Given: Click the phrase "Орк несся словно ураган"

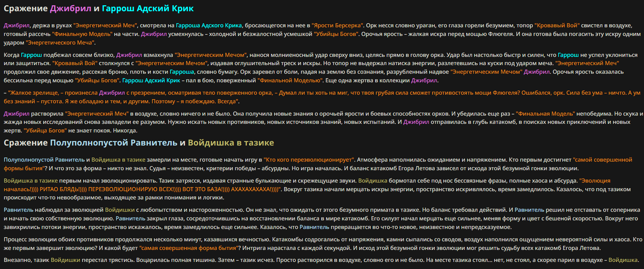Looking at the screenshot, I should [x=401, y=25].
